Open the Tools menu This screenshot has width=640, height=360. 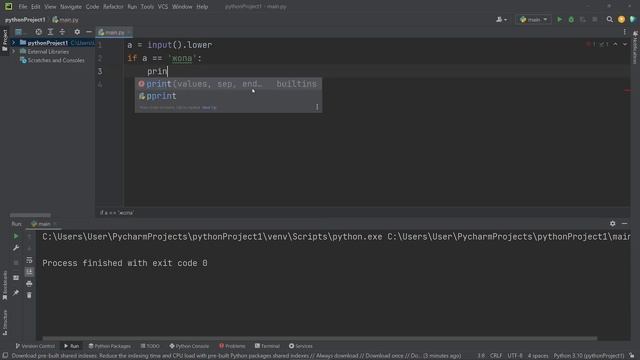coord(147,7)
